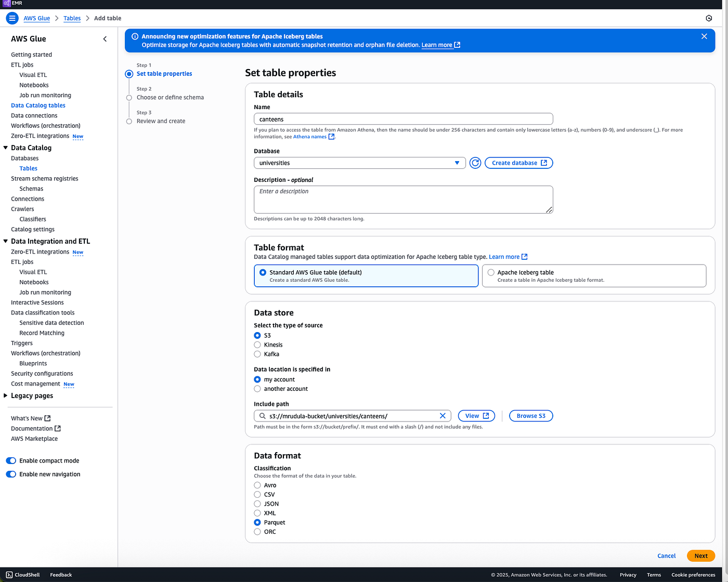Clear the Include path field
The width and height of the screenshot is (728, 582).
(443, 416)
